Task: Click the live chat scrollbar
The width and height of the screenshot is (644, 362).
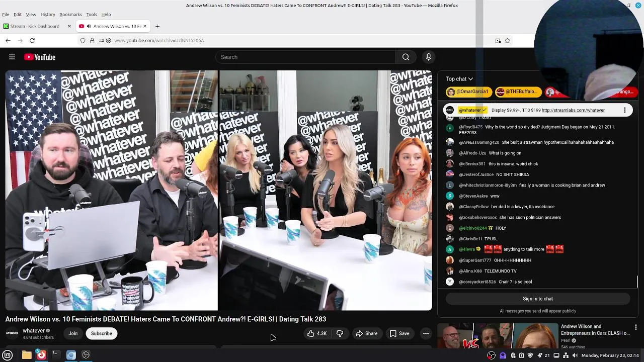Action: (637, 282)
